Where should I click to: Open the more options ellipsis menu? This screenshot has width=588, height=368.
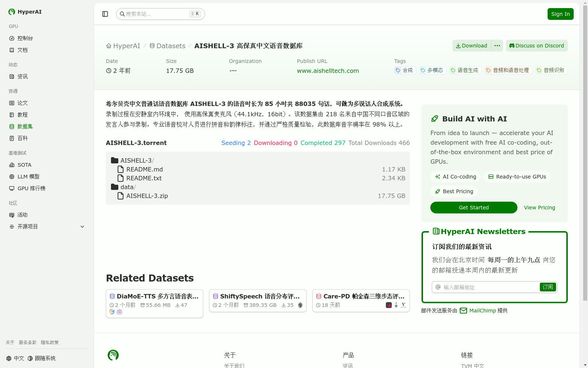coord(497,46)
